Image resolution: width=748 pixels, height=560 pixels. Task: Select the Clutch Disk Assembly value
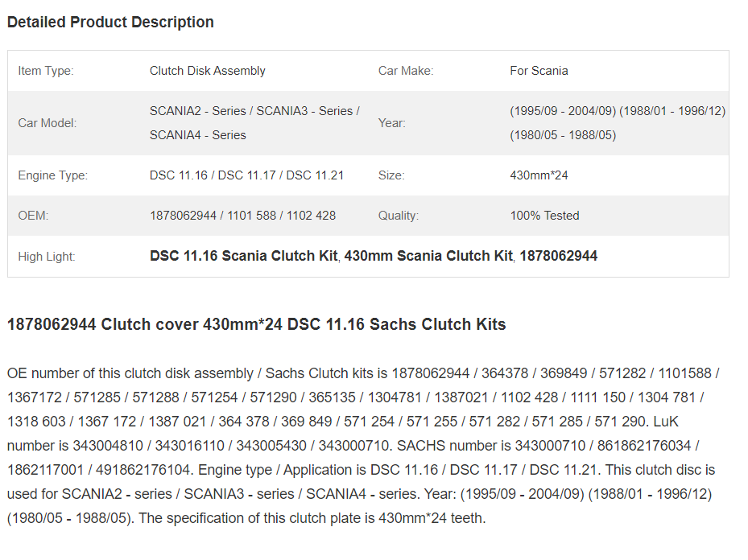pyautogui.click(x=208, y=71)
